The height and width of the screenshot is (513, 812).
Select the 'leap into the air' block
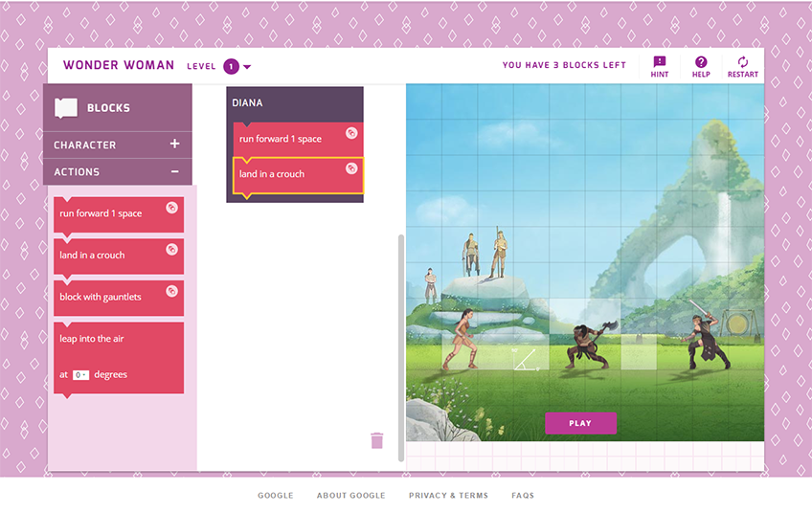click(119, 358)
